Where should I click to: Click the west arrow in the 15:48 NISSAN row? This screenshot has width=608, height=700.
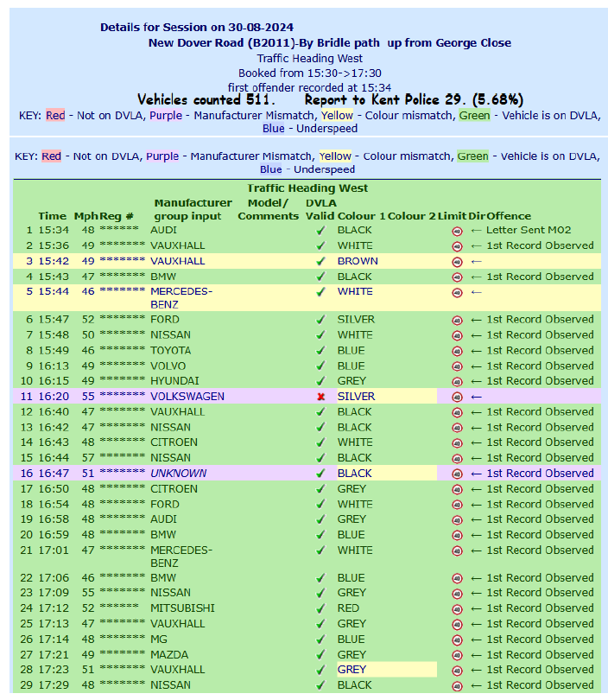click(x=476, y=335)
